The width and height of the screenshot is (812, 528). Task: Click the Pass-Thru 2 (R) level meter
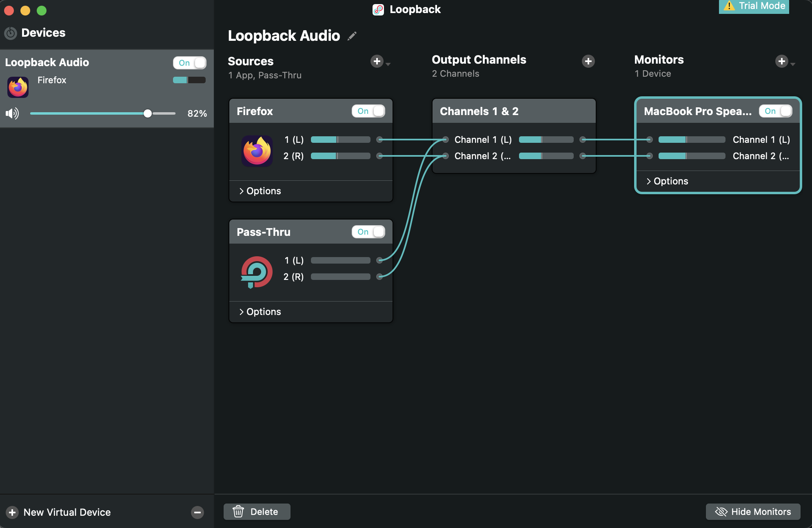(341, 277)
